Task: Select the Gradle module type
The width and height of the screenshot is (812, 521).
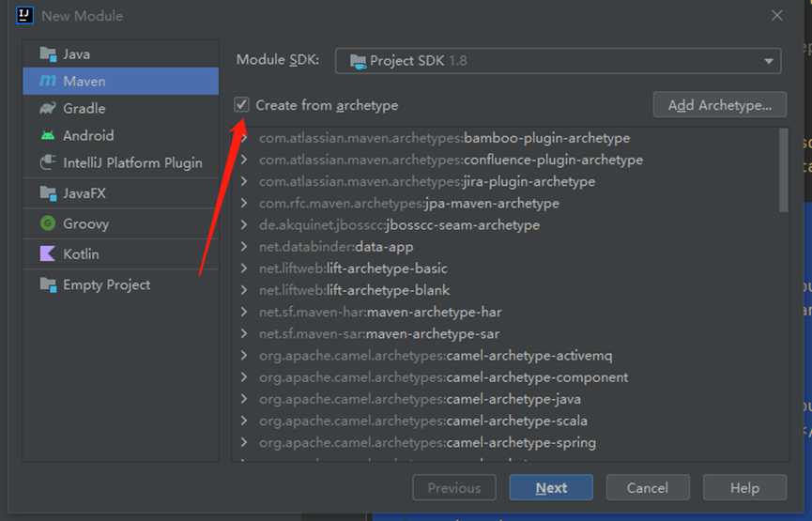Action: click(121, 108)
